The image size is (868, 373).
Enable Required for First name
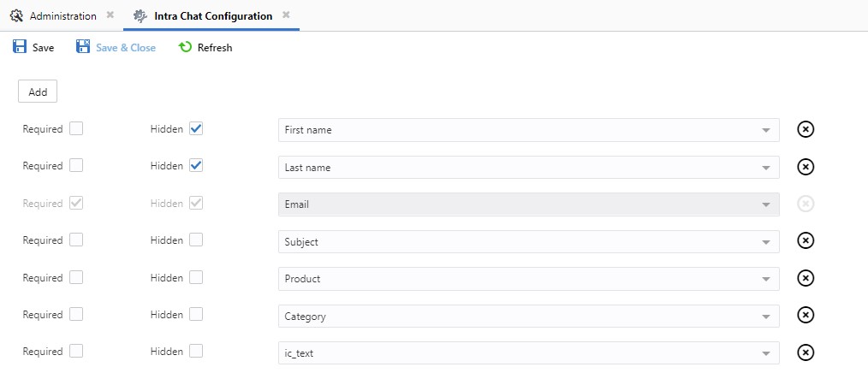point(76,129)
